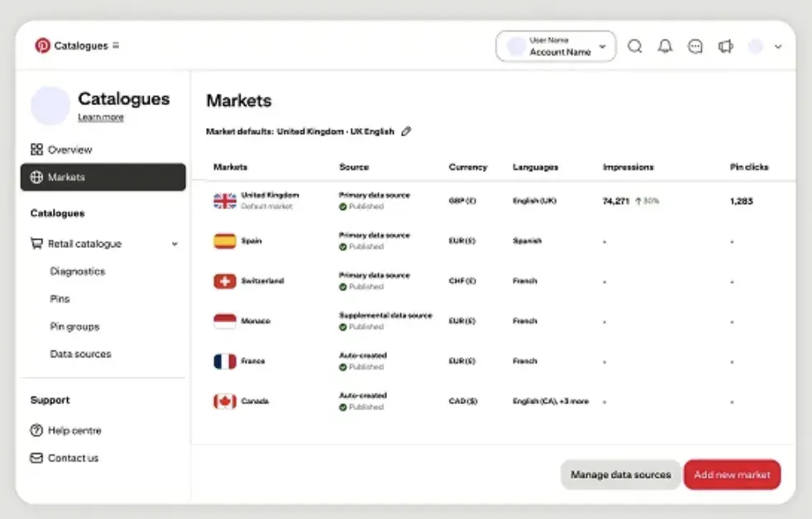
Task: Click Auto-created source in France row
Action: click(x=363, y=355)
